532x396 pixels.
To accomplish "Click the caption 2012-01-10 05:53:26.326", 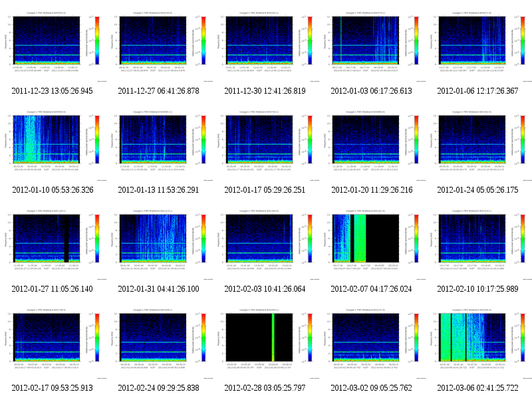I will click(53, 190).
